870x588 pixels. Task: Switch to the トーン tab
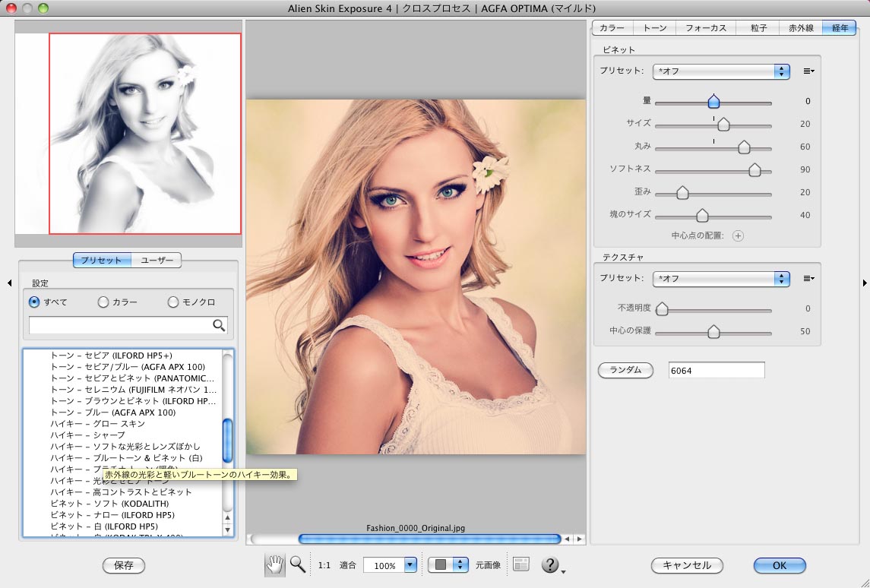[655, 28]
